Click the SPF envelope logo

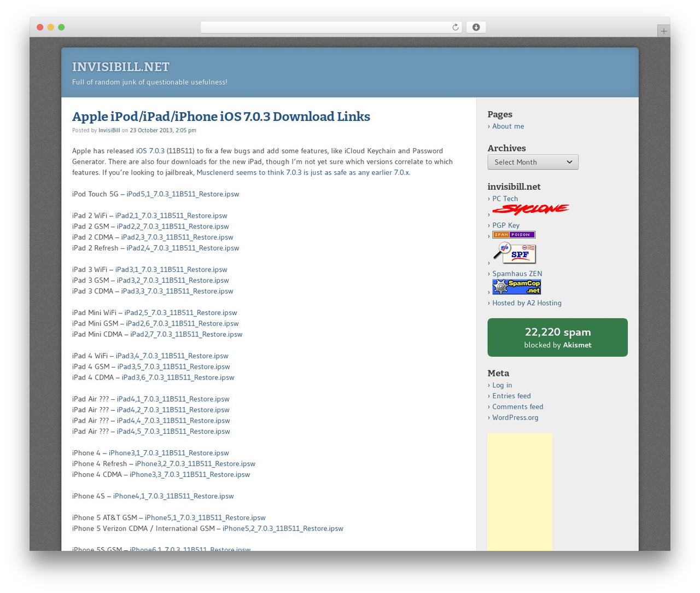(x=514, y=253)
